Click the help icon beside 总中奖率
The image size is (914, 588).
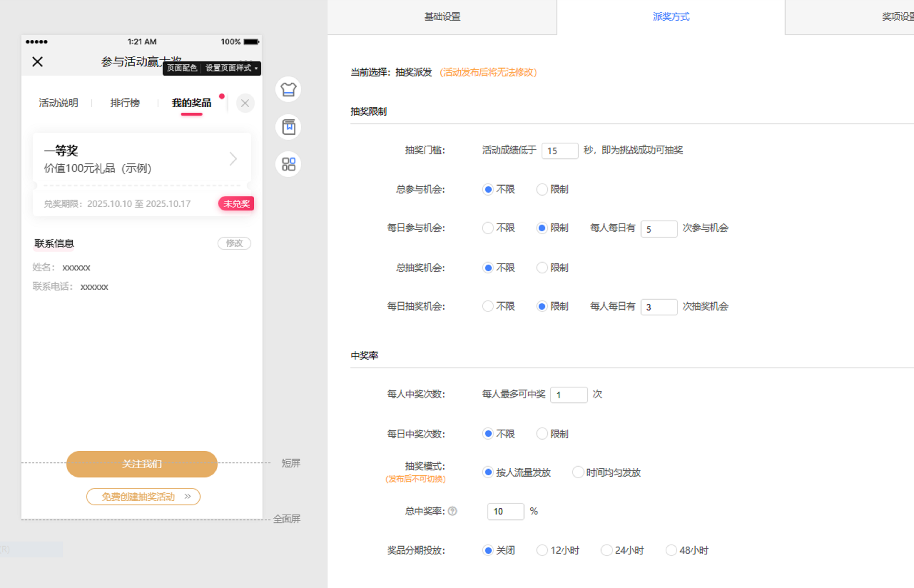[x=452, y=511]
